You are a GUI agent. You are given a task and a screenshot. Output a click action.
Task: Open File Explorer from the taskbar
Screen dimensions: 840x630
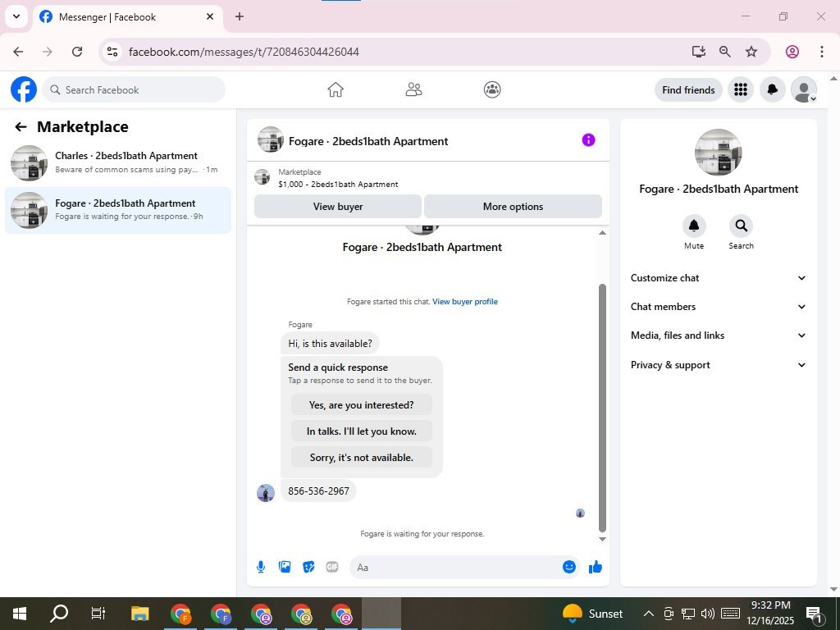point(139,614)
